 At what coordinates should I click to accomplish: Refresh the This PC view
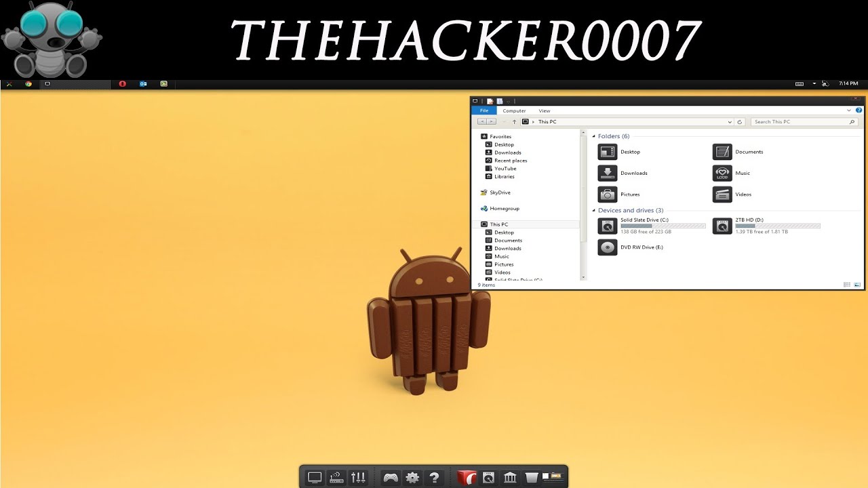pos(739,122)
